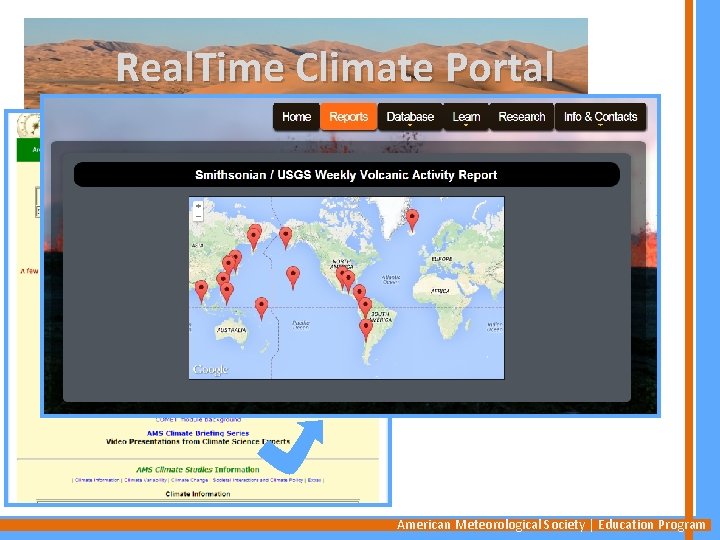The height and width of the screenshot is (540, 720).
Task: Click 'AMS Climate Studies Information' heading
Action: pyautogui.click(x=198, y=469)
